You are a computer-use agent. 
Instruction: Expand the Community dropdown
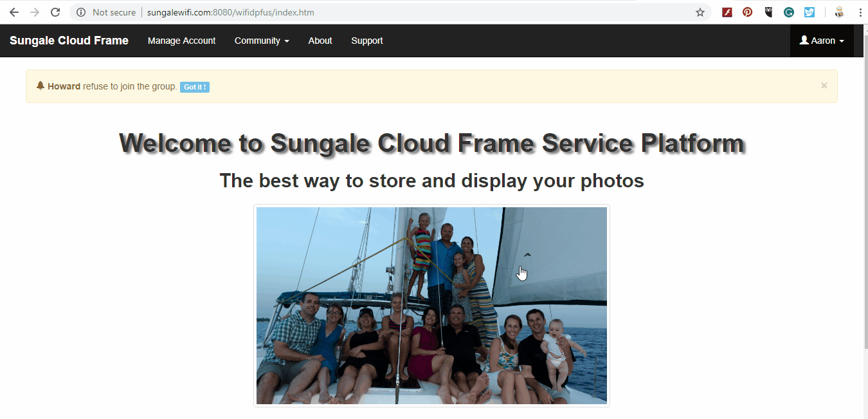pos(262,41)
